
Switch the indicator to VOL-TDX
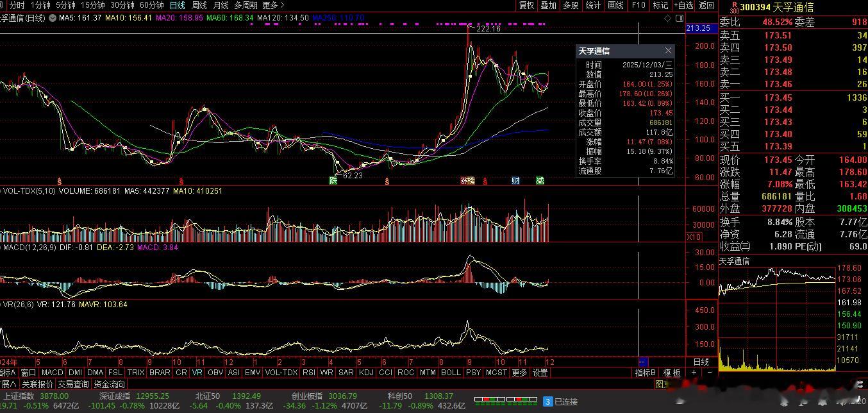coord(281,373)
